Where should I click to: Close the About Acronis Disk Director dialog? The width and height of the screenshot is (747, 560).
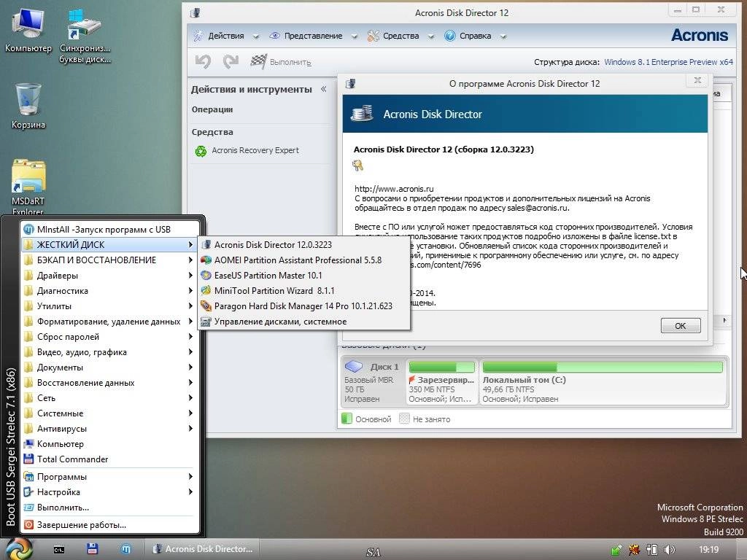pos(697,80)
